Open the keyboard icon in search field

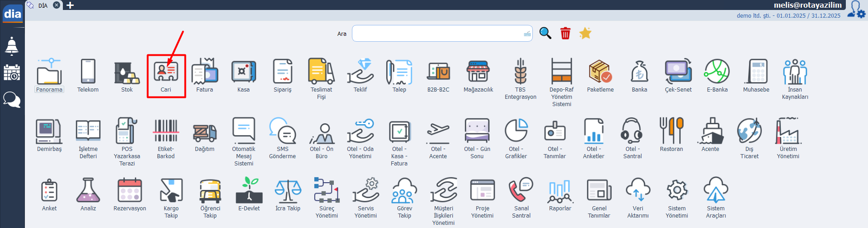[527, 34]
